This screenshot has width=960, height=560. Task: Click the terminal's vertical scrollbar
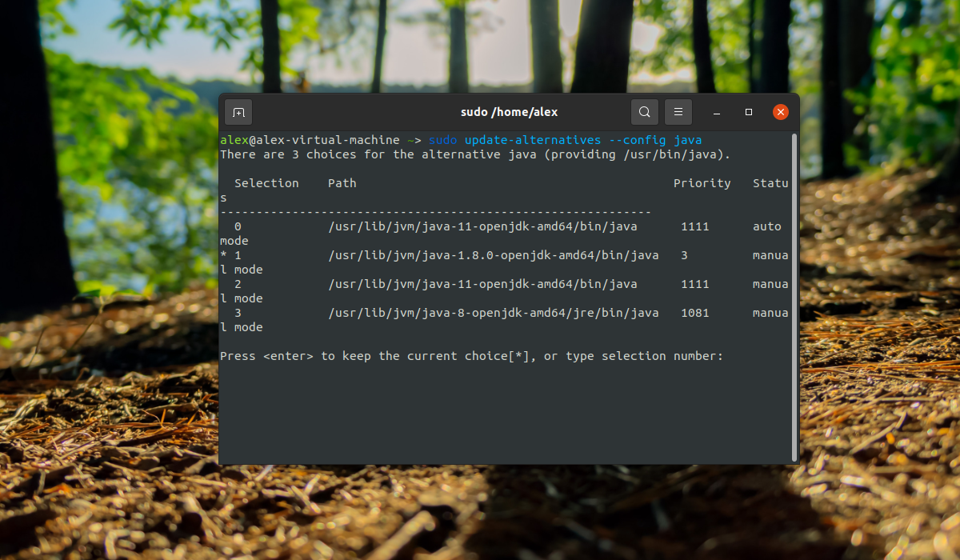click(794, 296)
